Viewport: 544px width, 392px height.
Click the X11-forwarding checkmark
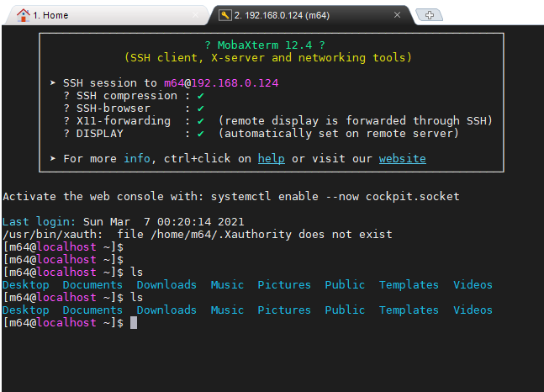tap(200, 121)
